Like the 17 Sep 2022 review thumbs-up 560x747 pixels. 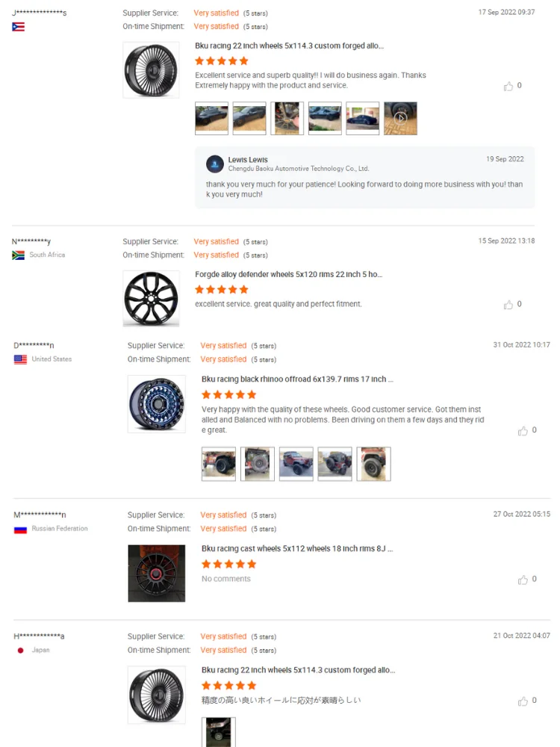coord(508,86)
